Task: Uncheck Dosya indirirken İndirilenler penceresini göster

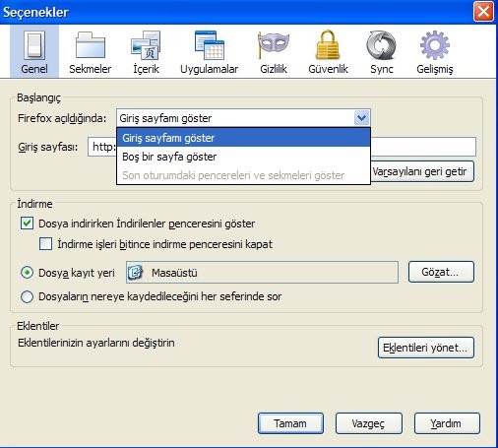Action: click(x=27, y=224)
